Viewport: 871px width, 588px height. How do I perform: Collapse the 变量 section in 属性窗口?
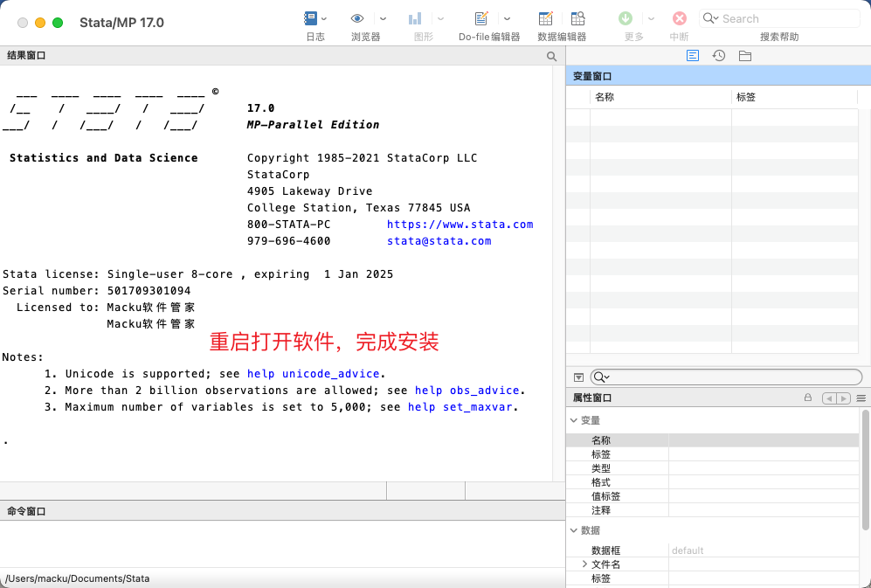point(574,420)
